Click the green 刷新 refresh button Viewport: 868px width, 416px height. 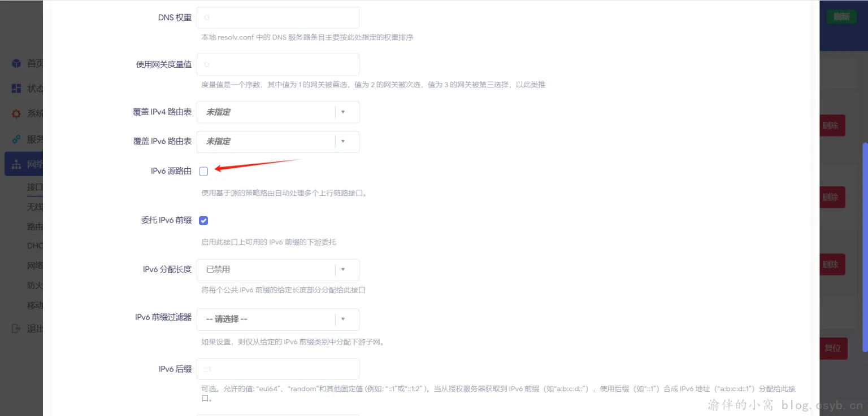coord(841,17)
